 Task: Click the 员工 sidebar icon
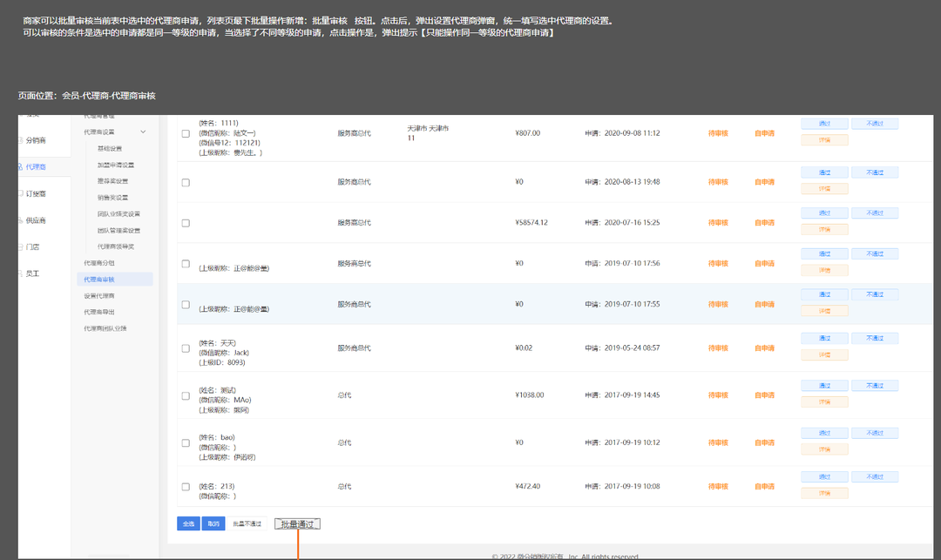(x=20, y=273)
